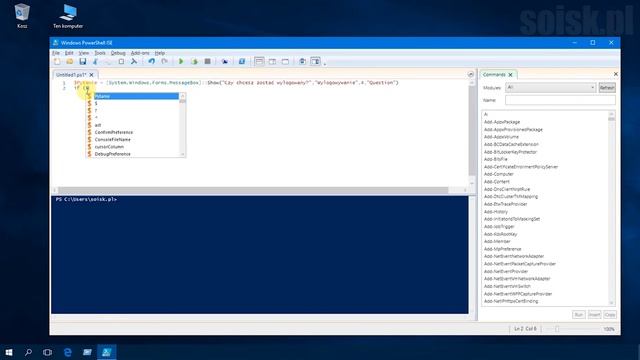640x360 pixels.
Task: Select Add-Member command
Action: click(497, 242)
